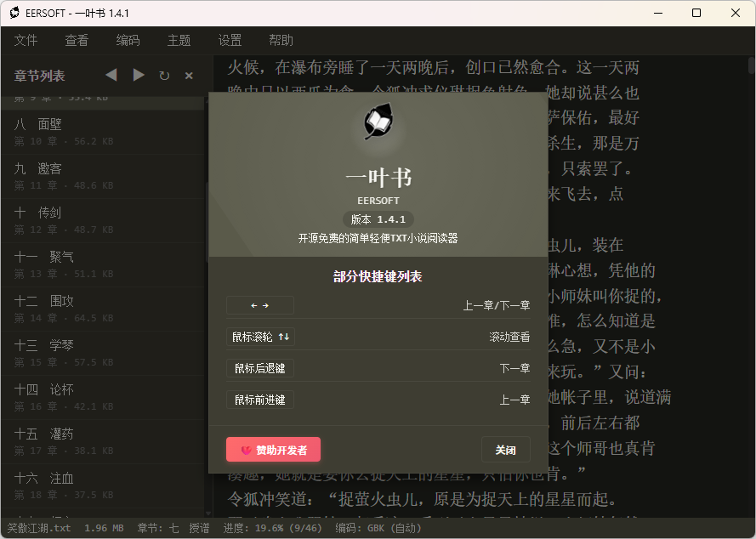Image resolution: width=756 pixels, height=539 pixels.
Task: Click the GBK encoding status bar item
Action: coord(375,527)
